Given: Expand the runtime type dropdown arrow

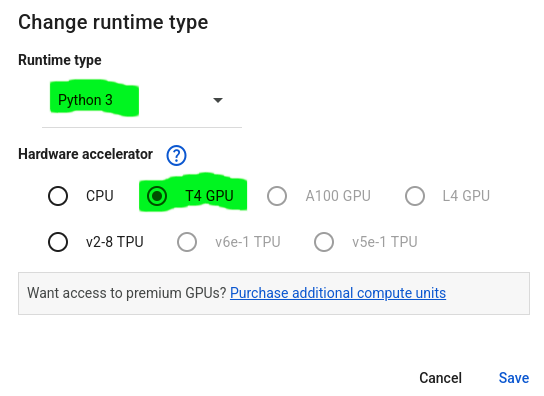Looking at the screenshot, I should 218,100.
